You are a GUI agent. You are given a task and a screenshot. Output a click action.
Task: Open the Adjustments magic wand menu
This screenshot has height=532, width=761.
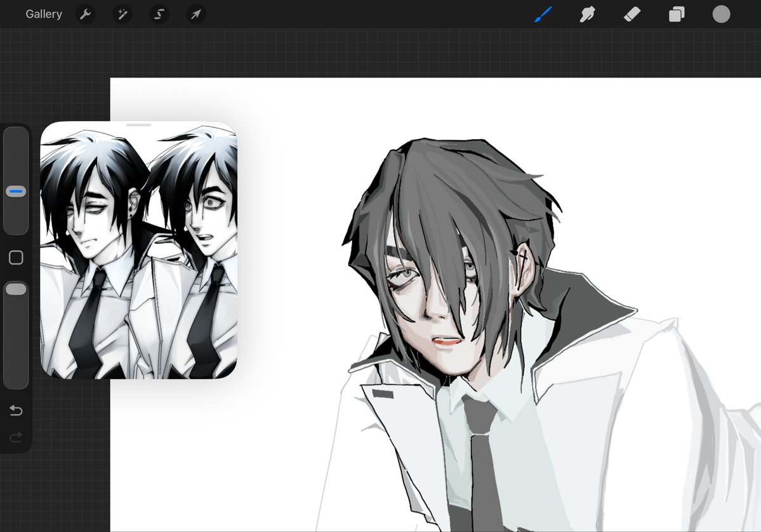tap(122, 14)
